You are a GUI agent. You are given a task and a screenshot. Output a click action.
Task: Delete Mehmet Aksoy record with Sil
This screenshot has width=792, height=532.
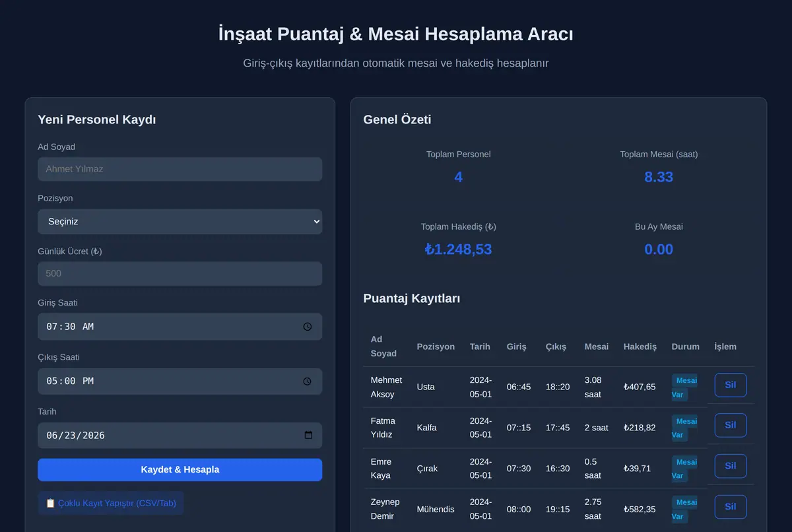(x=731, y=385)
